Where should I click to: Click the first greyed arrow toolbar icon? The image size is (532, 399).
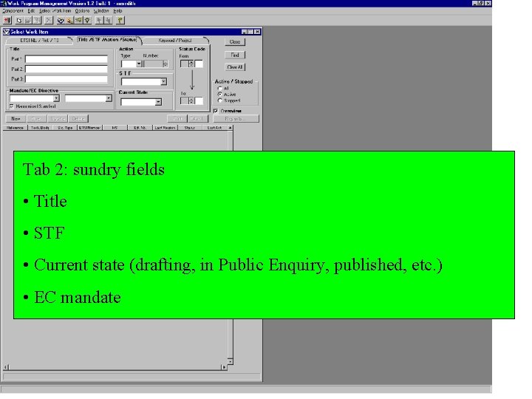click(x=99, y=21)
